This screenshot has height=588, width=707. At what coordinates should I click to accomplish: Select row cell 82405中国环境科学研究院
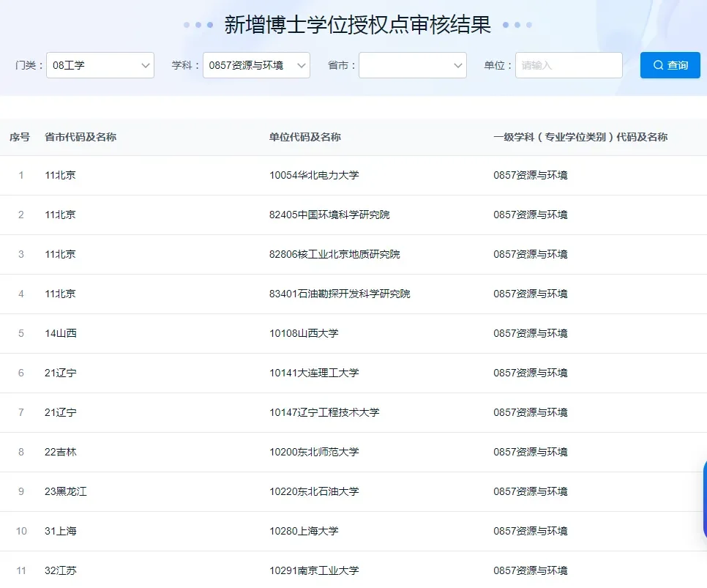pyautogui.click(x=329, y=215)
